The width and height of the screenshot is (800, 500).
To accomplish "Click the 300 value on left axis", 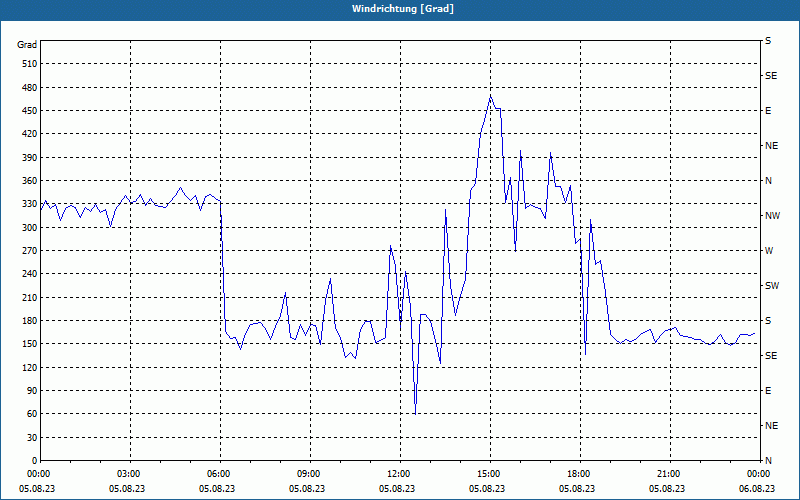I will [x=30, y=228].
